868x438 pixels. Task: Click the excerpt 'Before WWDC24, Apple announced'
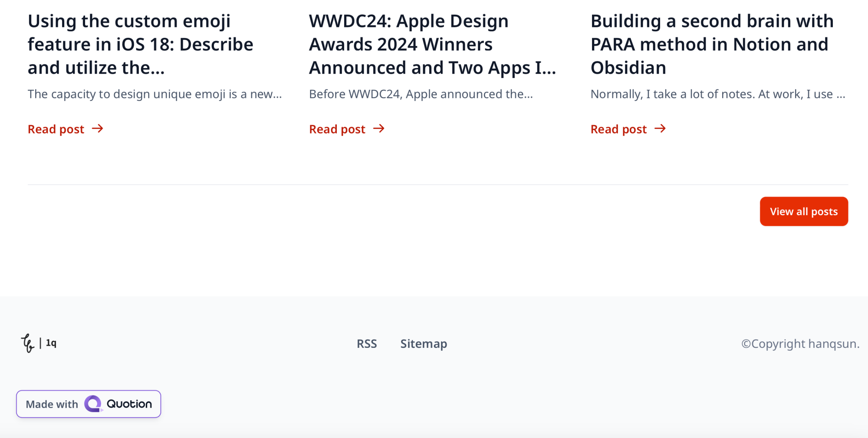421,94
